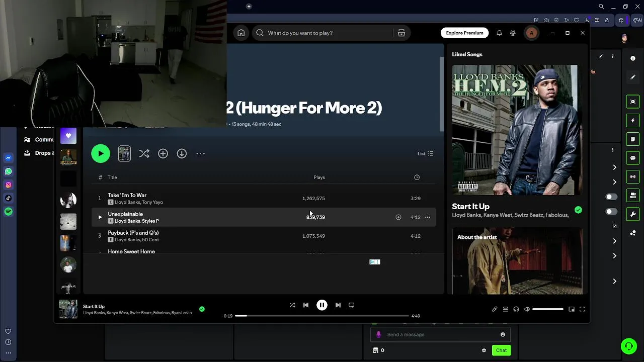Skip to previous track
Viewport: 644px width, 362px height.
tap(306, 305)
